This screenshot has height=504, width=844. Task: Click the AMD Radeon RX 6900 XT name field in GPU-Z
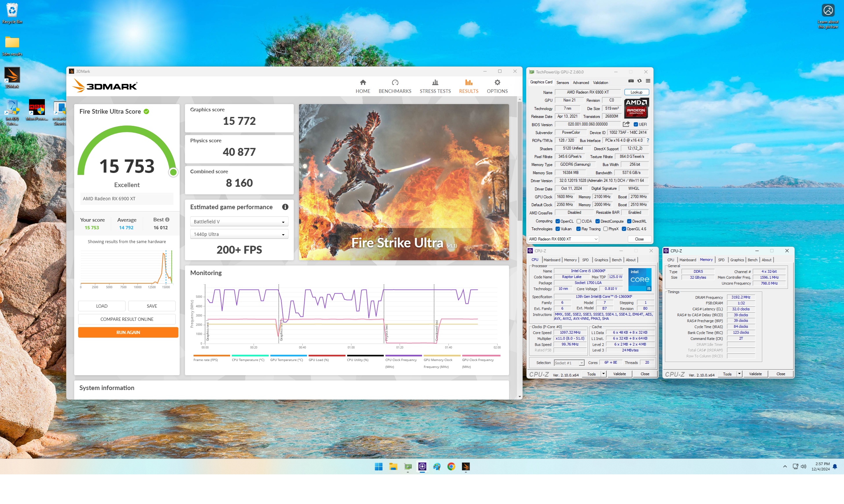point(588,92)
